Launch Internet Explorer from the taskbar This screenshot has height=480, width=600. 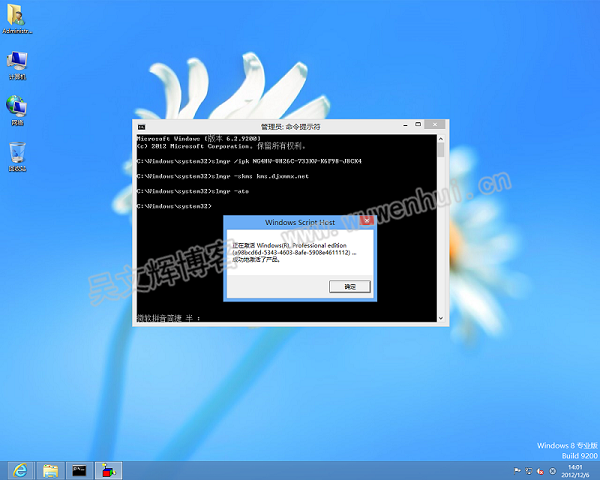pyautogui.click(x=19, y=470)
